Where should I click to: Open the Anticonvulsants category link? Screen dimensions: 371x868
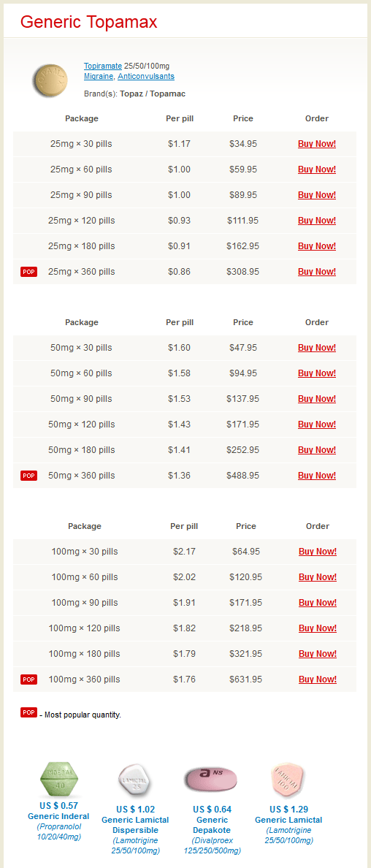pyautogui.click(x=146, y=77)
